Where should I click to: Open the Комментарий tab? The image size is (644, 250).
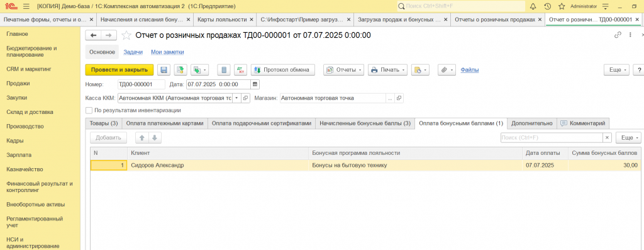tap(583, 123)
